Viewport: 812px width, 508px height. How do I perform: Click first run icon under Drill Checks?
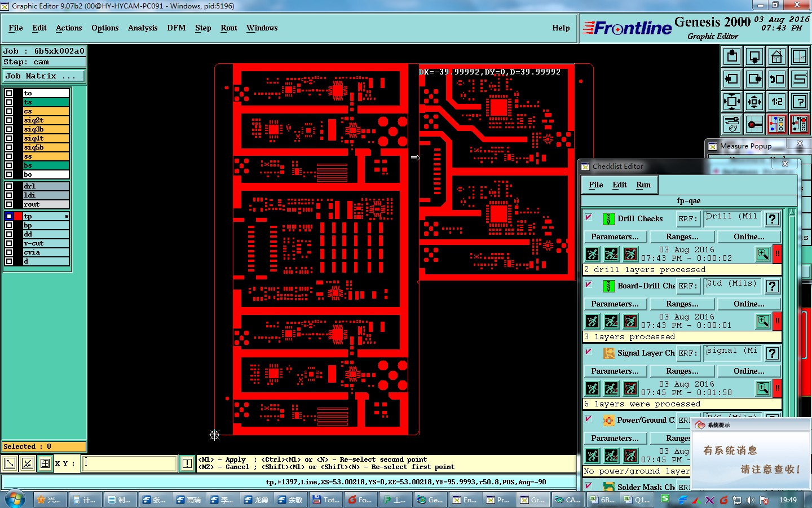(592, 254)
